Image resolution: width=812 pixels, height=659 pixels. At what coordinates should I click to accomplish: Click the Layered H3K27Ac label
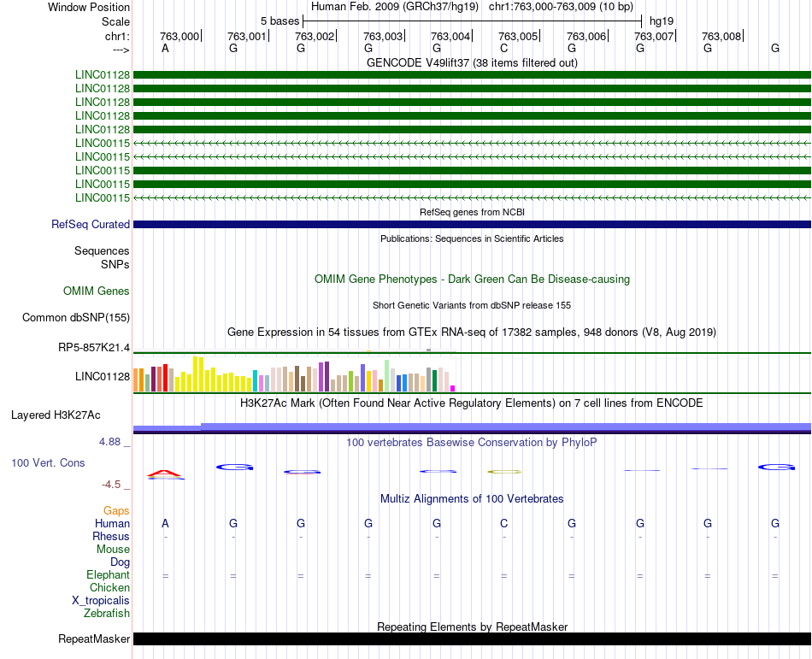point(56,415)
